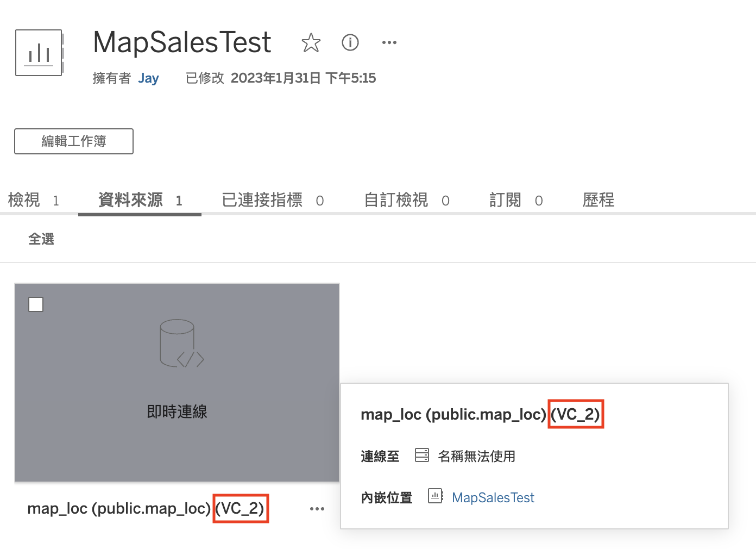
Task: Click the 內嵌位置 label in the tooltip
Action: click(x=387, y=497)
